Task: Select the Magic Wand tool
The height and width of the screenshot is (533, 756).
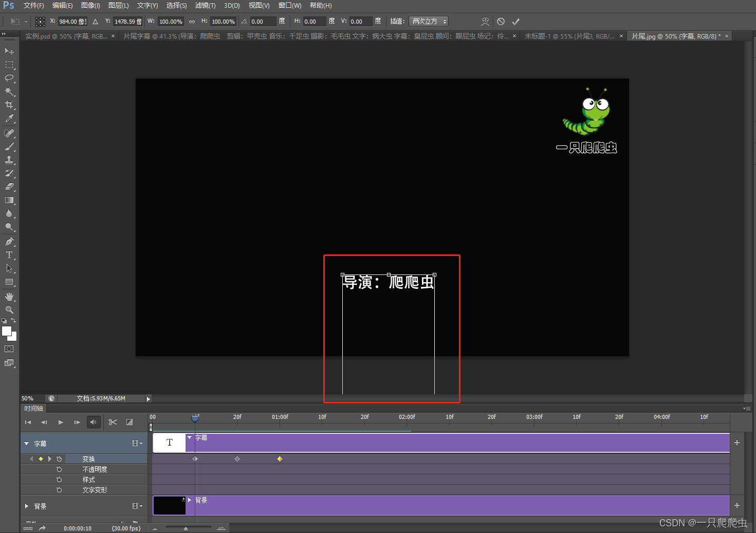Action: pyautogui.click(x=9, y=91)
